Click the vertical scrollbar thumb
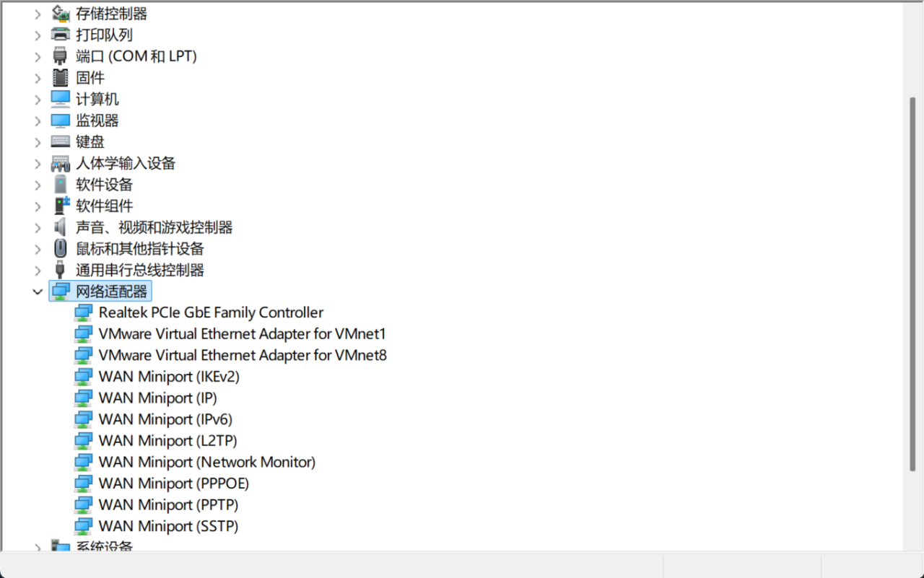The height and width of the screenshot is (578, 924). pos(912,281)
